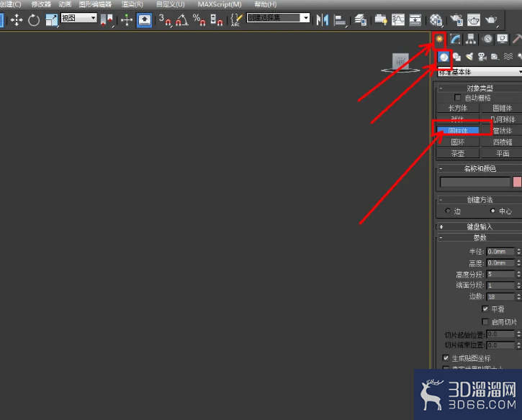Open 视图 reference coordinate dropdown
Image resolution: width=522 pixels, height=420 pixels.
point(78,18)
